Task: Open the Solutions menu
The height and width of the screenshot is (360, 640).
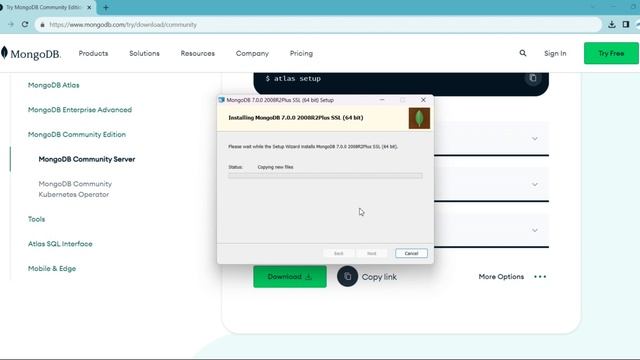Action: click(x=144, y=53)
